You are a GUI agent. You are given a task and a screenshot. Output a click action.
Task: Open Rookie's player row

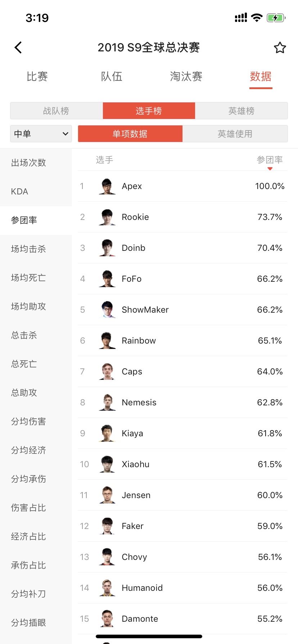click(x=162, y=217)
